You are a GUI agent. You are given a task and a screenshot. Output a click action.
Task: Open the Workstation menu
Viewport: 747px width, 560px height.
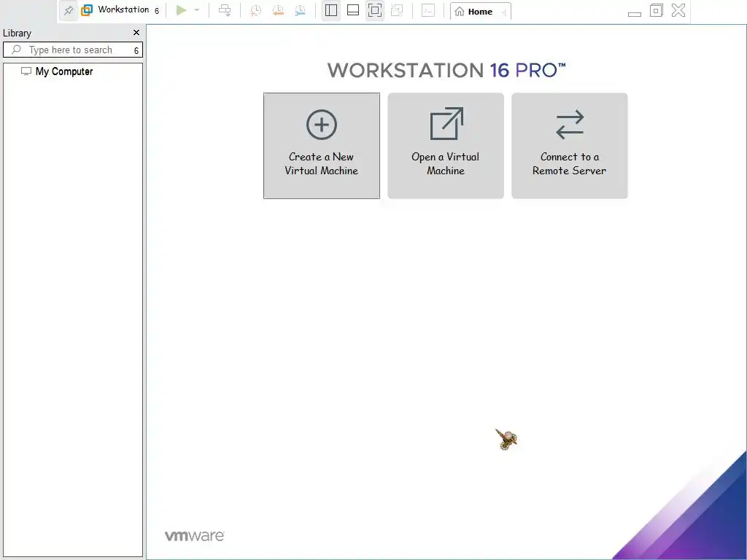click(x=123, y=9)
